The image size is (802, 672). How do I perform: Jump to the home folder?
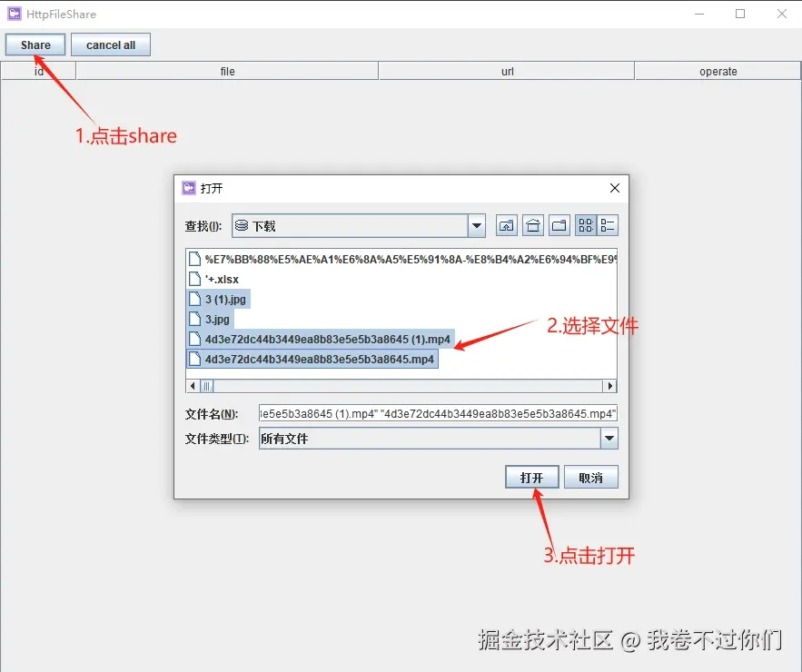(x=533, y=225)
